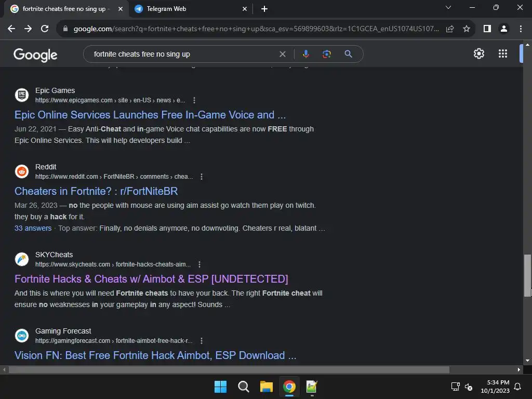Open File Explorer from the taskbar

click(x=267, y=387)
